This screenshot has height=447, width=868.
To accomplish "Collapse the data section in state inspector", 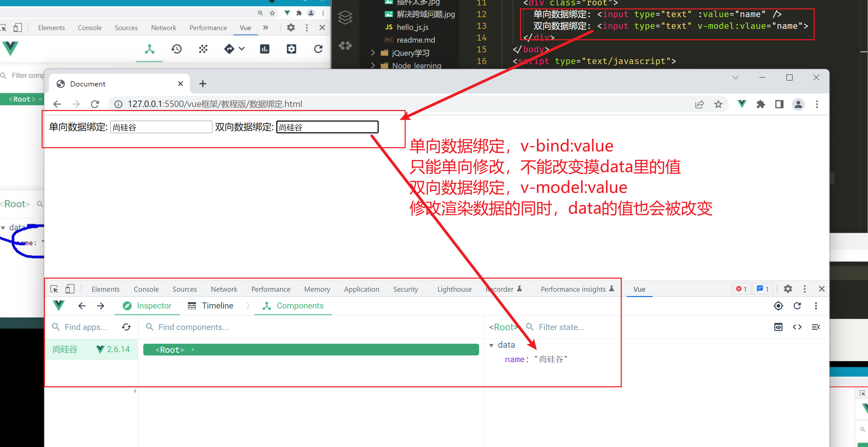I will pos(491,345).
